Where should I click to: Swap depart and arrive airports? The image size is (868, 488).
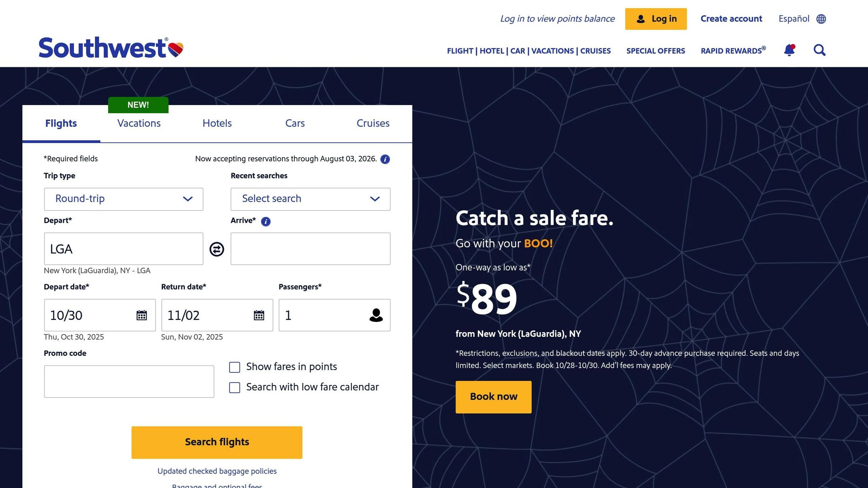pos(217,249)
